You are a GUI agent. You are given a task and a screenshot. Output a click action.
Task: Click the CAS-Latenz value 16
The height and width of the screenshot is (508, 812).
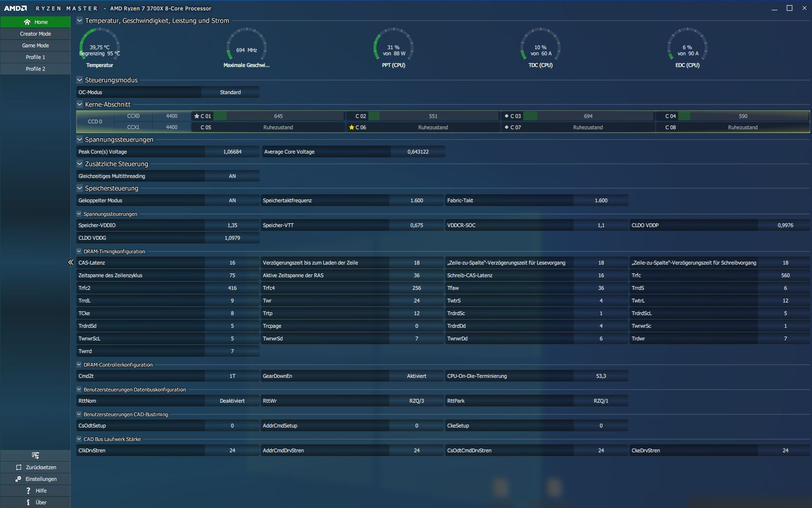pos(232,263)
